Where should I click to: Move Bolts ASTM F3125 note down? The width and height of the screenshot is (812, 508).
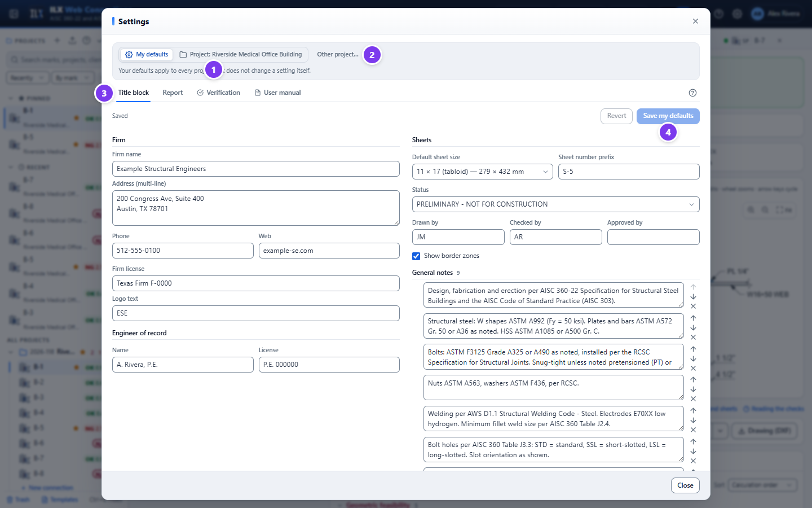tap(693, 358)
